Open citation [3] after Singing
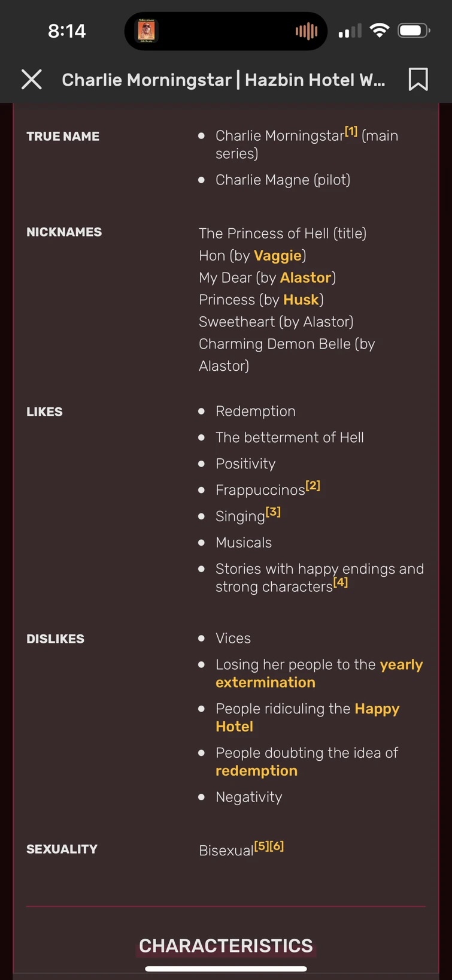 click(x=273, y=512)
